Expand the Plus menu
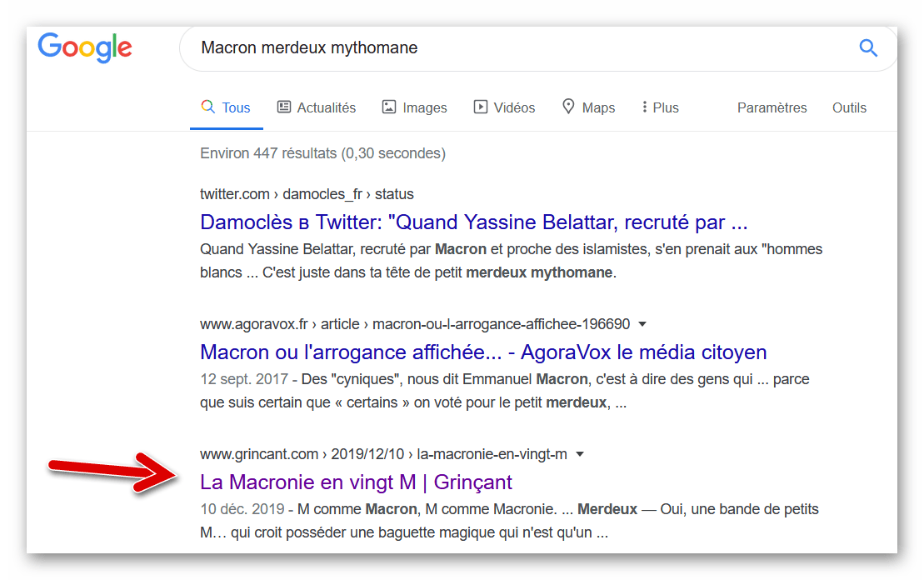Screen dimensions: 924x580 660,107
